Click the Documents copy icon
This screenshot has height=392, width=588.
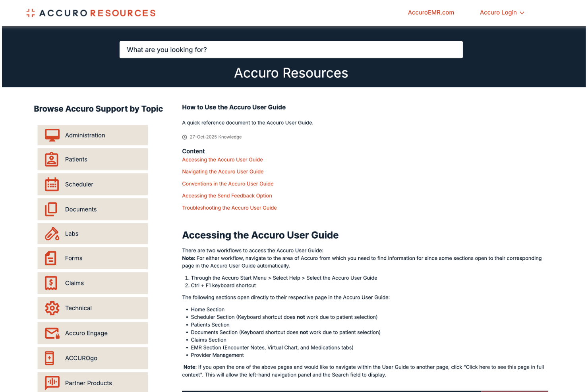pos(51,209)
